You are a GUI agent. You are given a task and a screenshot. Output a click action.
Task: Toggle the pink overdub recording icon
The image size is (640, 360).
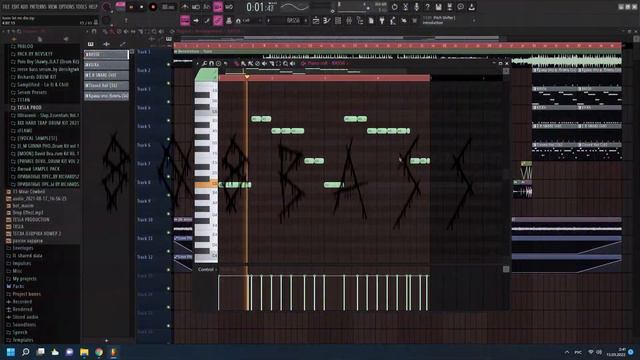coord(218,7)
